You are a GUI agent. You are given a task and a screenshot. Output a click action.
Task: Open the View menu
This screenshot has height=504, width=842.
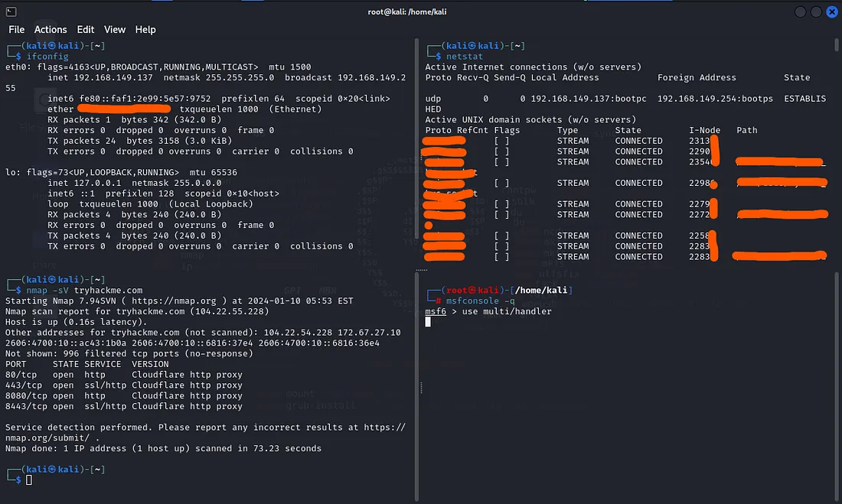[115, 29]
